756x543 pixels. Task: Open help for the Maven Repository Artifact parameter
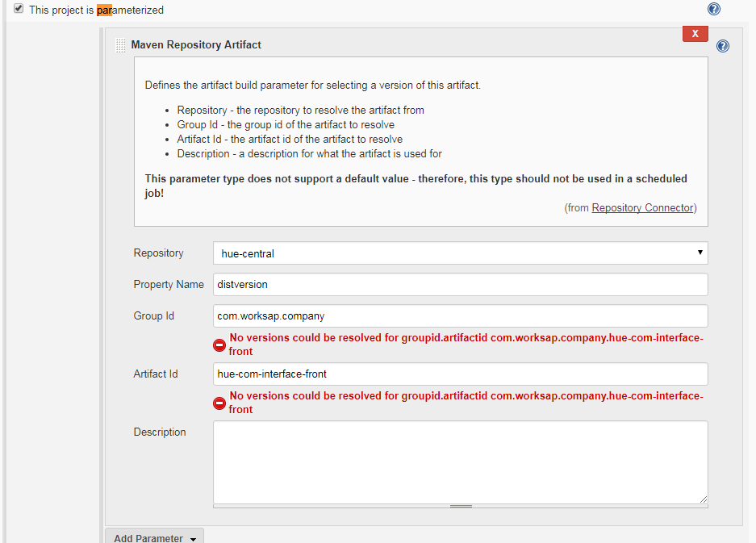[x=722, y=46]
